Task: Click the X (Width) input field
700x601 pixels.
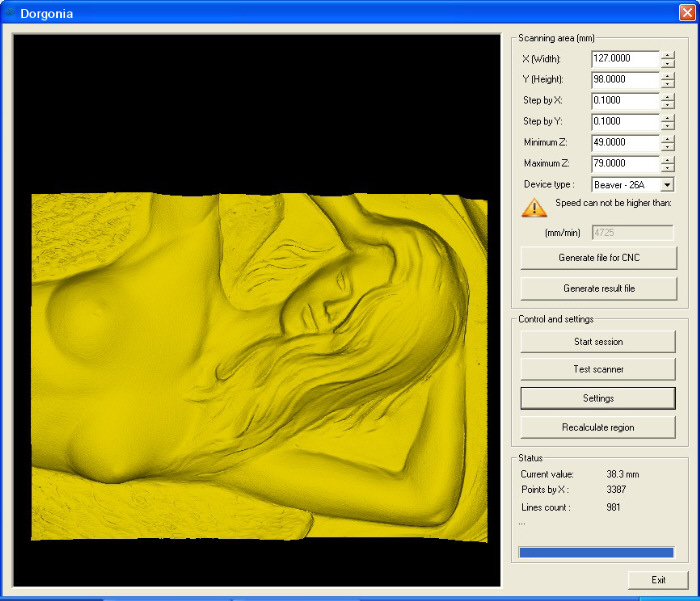Action: click(625, 59)
